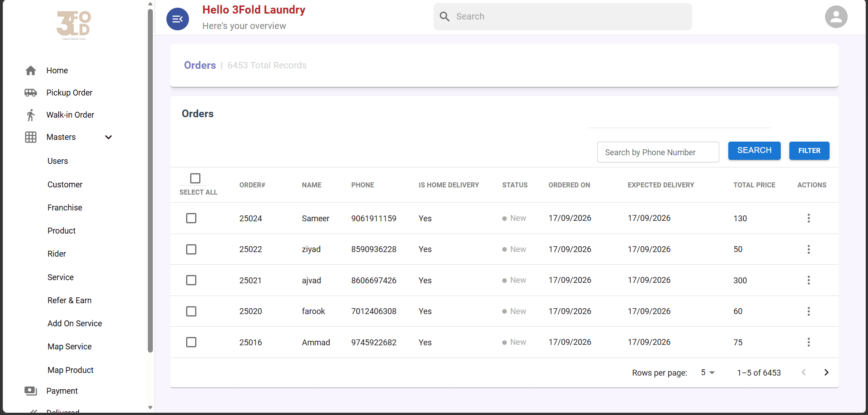Select checkbox for order 25022 ziyad
Viewport: 868px width, 415px height.
[x=191, y=249]
